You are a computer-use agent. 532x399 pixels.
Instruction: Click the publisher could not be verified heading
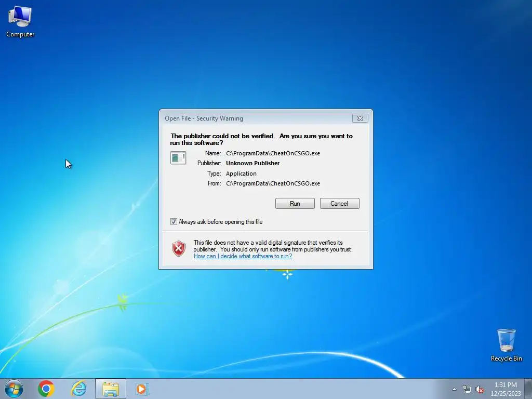(262, 139)
